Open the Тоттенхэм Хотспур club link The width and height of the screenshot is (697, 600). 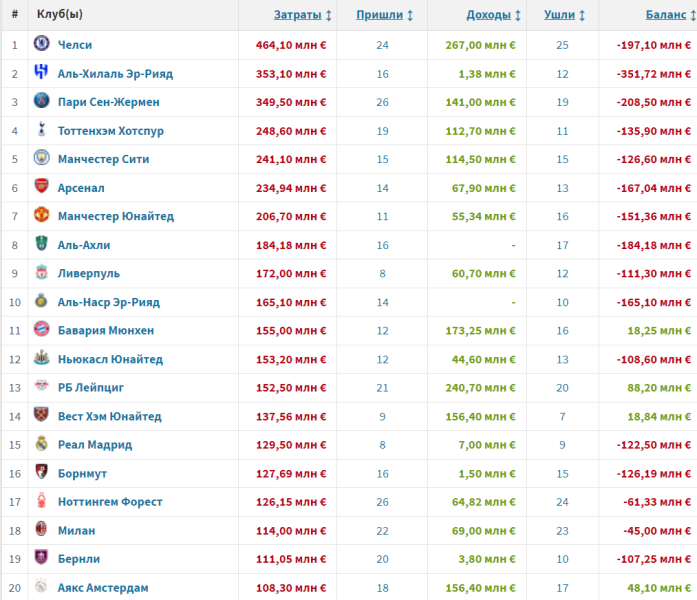click(109, 131)
